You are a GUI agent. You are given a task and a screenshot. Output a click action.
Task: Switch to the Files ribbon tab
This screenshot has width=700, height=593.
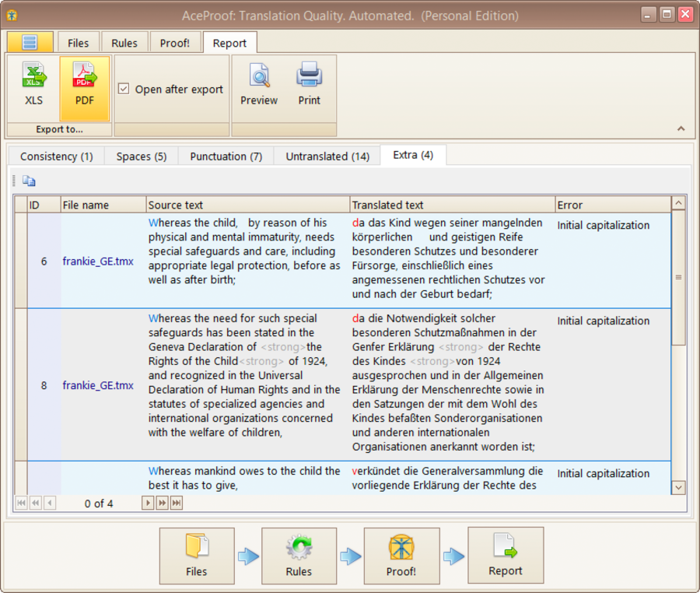(78, 43)
